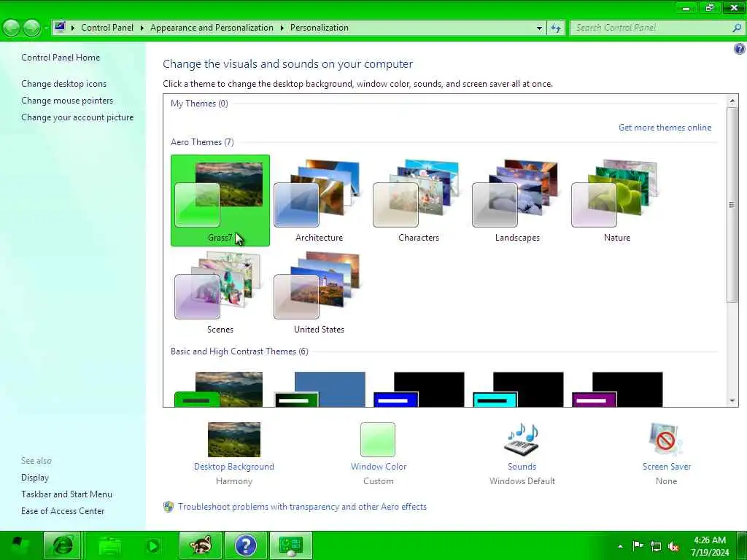Apply the Nature theme

(x=617, y=201)
